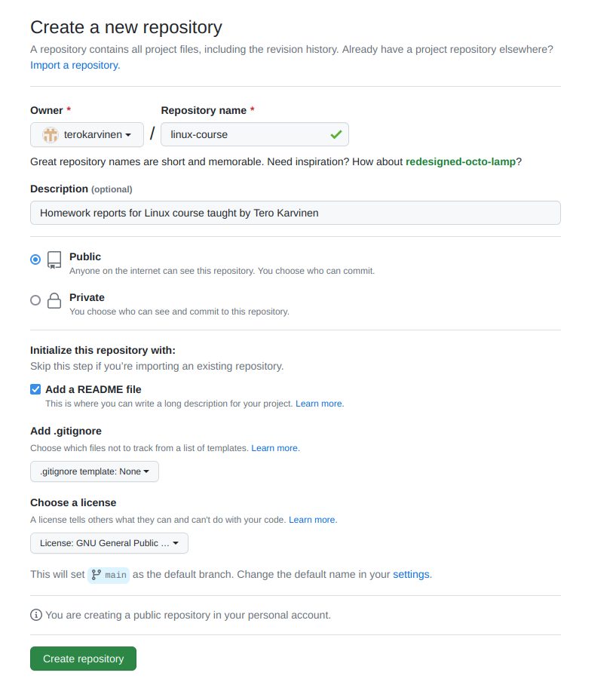Click the info circle icon at bottom

tap(36, 615)
